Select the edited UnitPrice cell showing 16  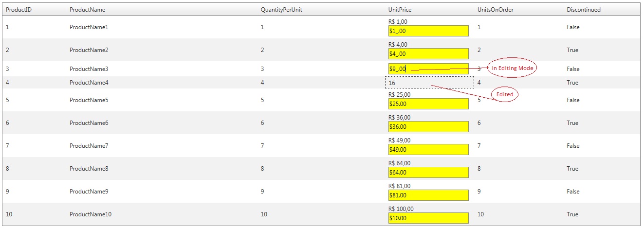[x=429, y=83]
